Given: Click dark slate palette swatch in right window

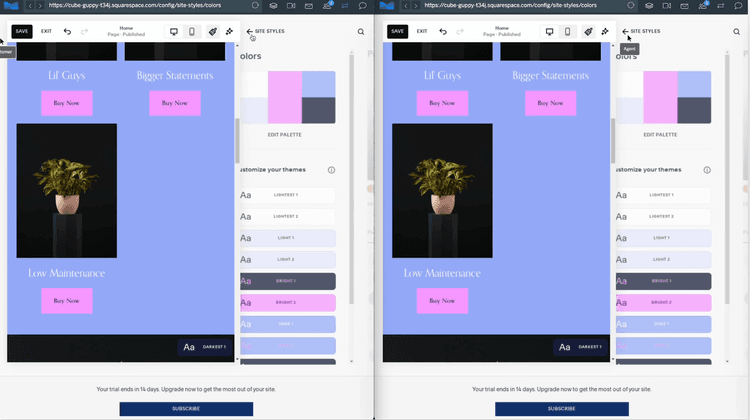Looking at the screenshot, I should [694, 110].
